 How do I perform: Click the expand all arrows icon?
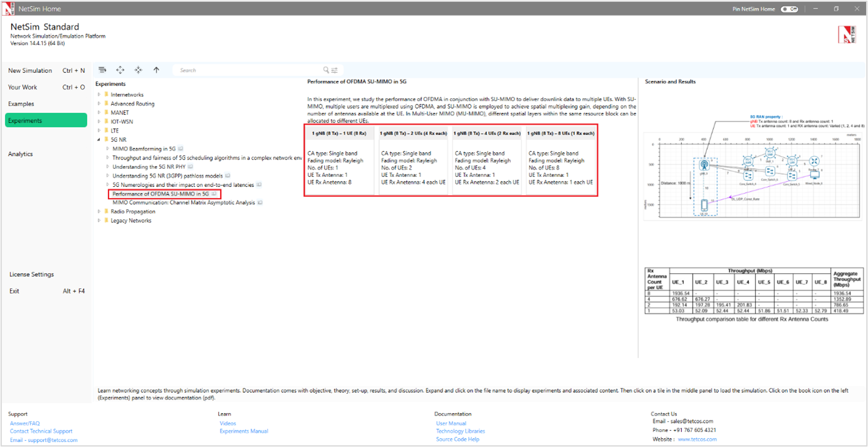[120, 70]
